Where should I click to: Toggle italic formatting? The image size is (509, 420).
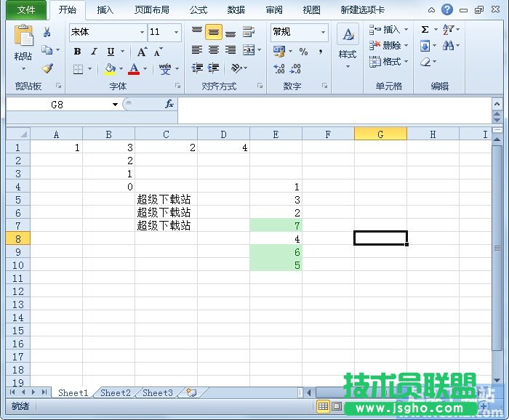point(94,52)
